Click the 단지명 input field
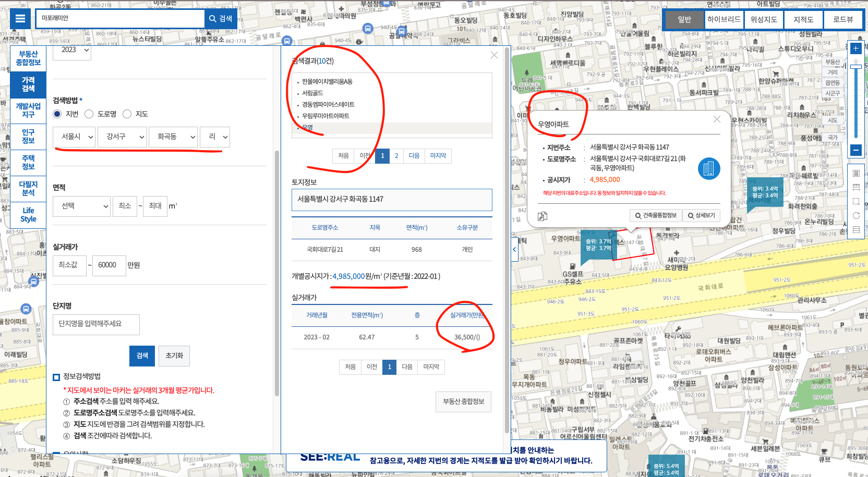868x477 pixels. click(96, 324)
